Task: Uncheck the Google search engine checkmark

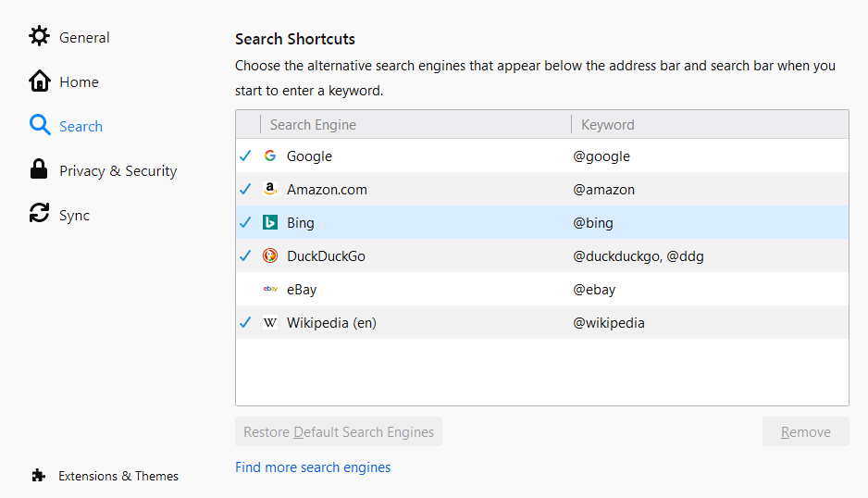Action: coord(245,156)
